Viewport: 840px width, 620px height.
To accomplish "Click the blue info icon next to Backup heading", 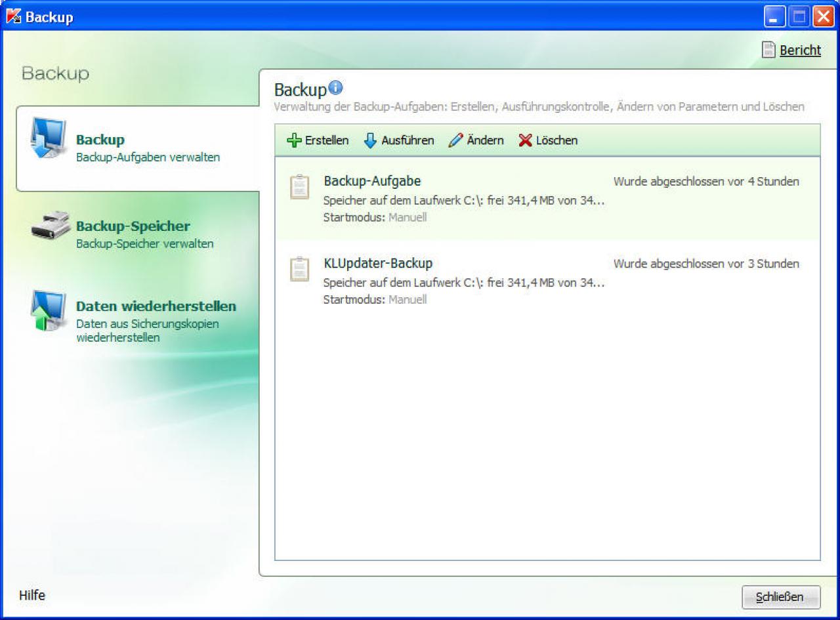I will tap(335, 87).
